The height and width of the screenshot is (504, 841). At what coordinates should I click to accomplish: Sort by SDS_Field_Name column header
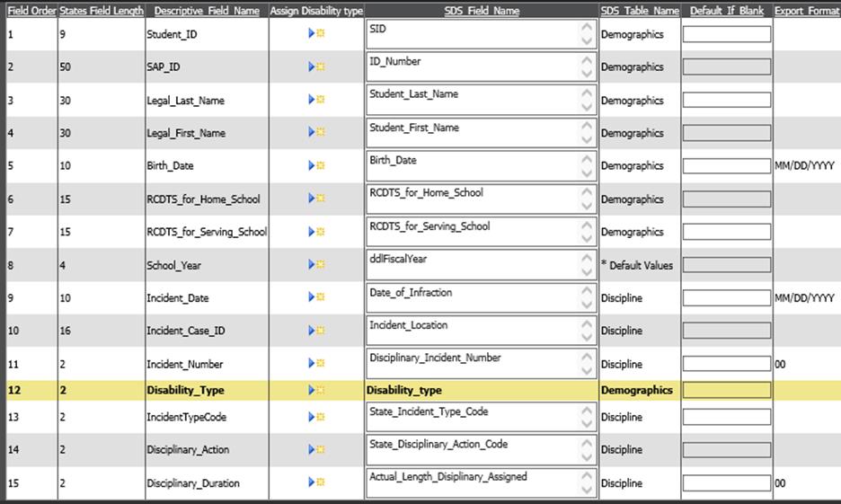pos(482,11)
